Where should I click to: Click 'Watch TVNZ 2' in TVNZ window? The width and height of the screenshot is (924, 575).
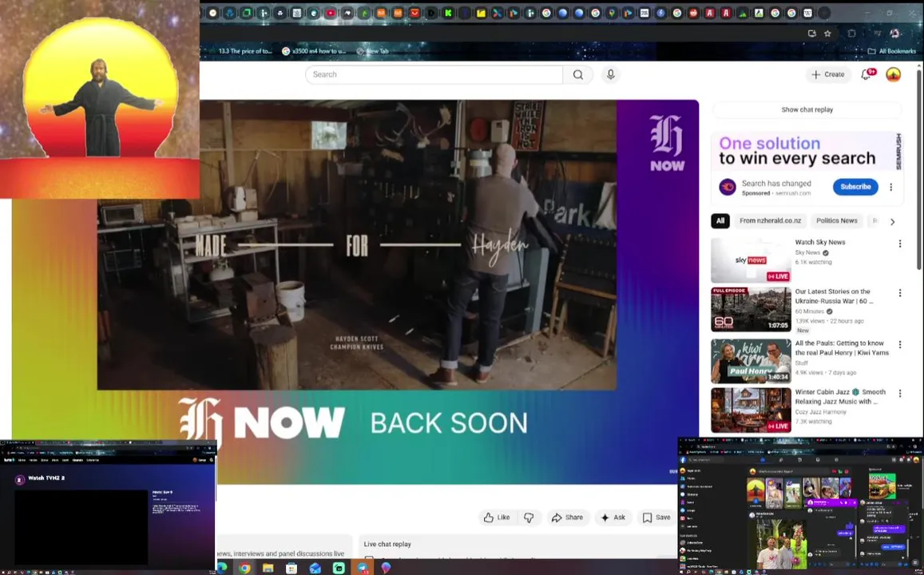pyautogui.click(x=46, y=478)
